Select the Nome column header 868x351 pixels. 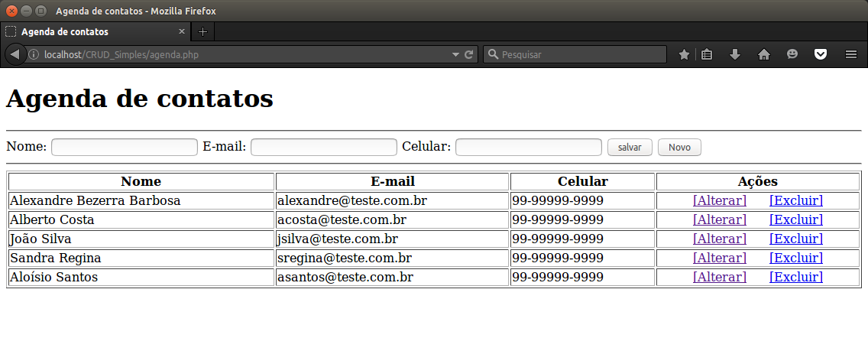141,181
